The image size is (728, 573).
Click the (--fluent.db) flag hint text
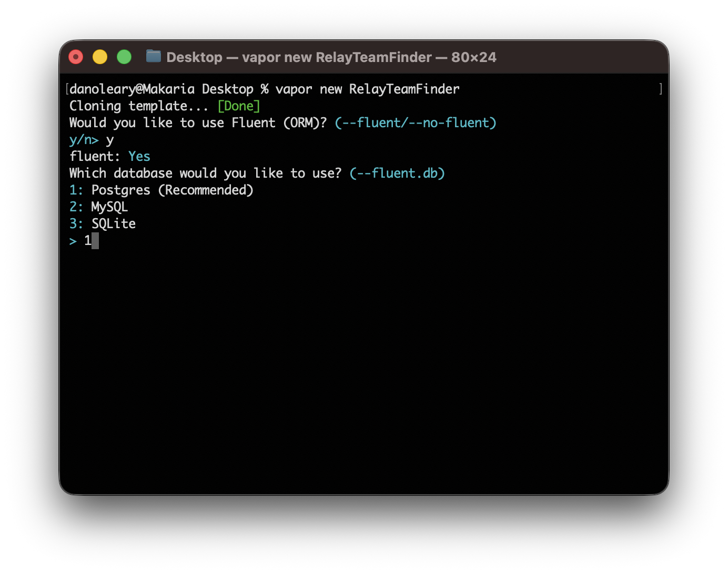coord(397,173)
